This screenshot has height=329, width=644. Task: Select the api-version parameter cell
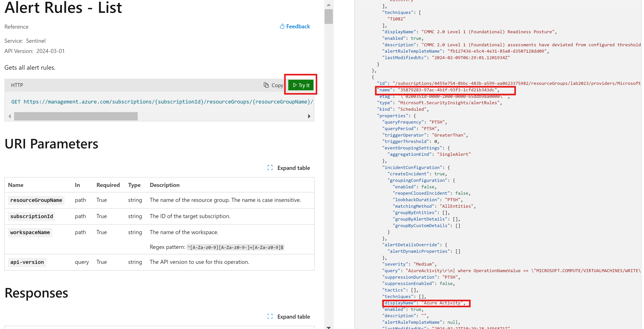point(27,262)
